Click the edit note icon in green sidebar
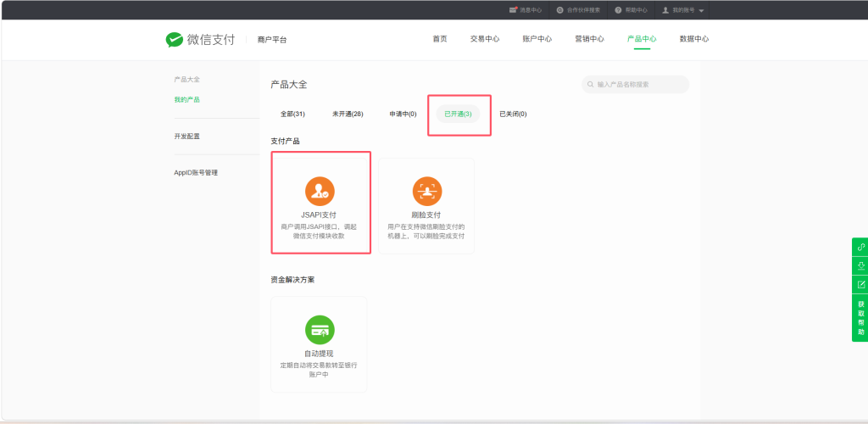The width and height of the screenshot is (868, 424). pos(861,285)
